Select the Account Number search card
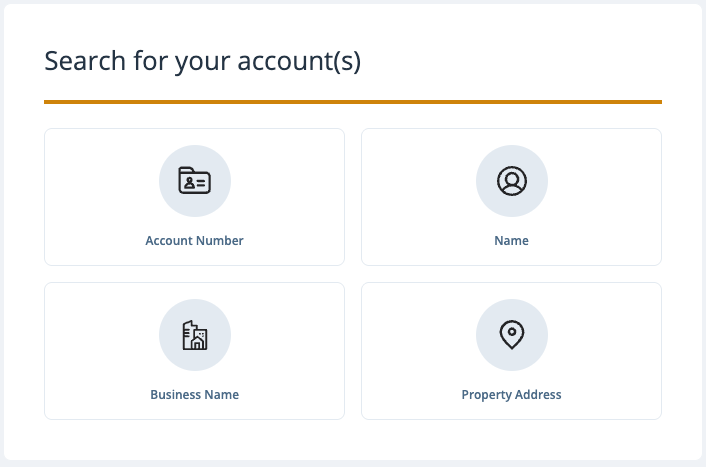This screenshot has width=706, height=467. pyautogui.click(x=195, y=197)
